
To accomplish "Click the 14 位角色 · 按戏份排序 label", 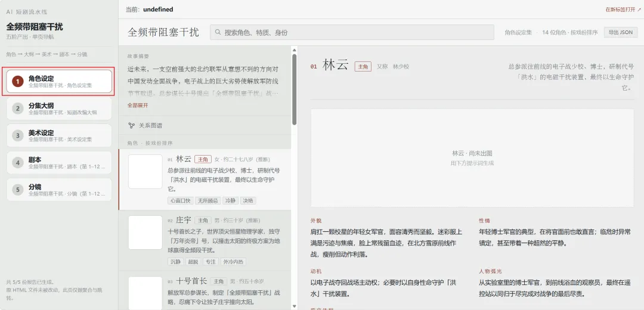I will point(569,32).
